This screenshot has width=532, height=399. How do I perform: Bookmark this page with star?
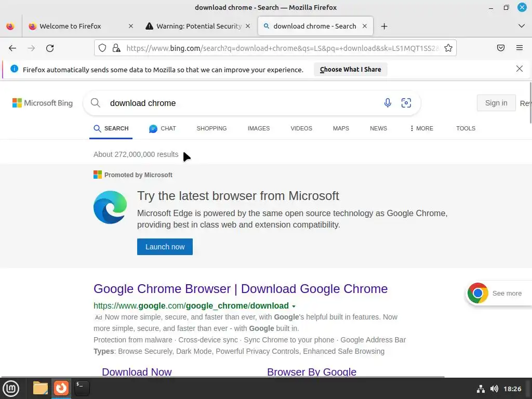pos(448,48)
